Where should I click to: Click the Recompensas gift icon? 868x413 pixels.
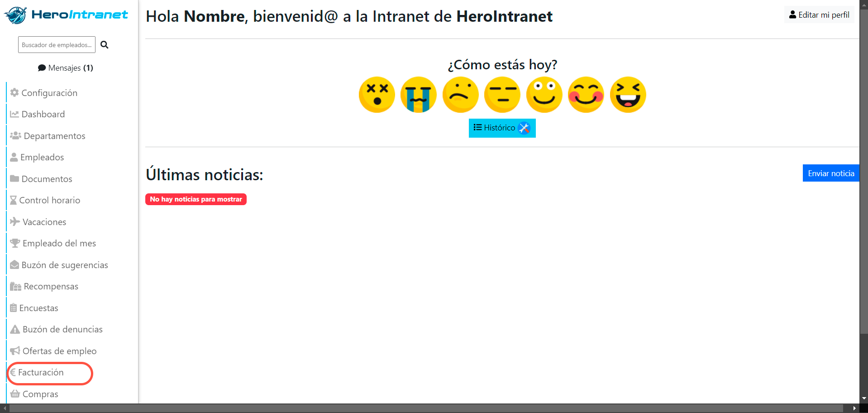click(x=16, y=286)
